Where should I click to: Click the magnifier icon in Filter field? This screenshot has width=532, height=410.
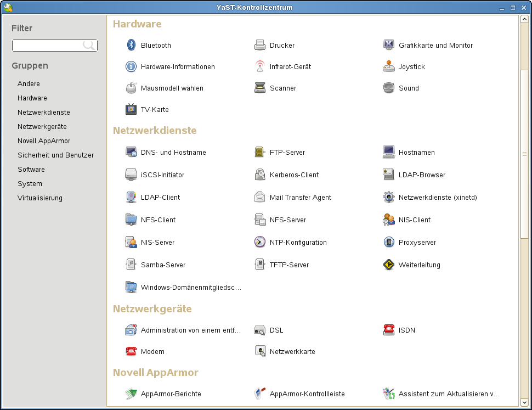(89, 46)
